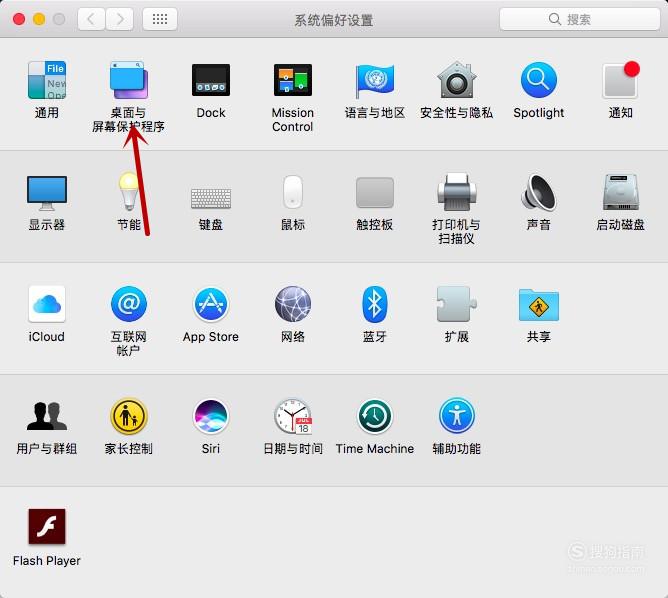Show all preferences via grid button
The height and width of the screenshot is (598, 668).
pyautogui.click(x=160, y=19)
